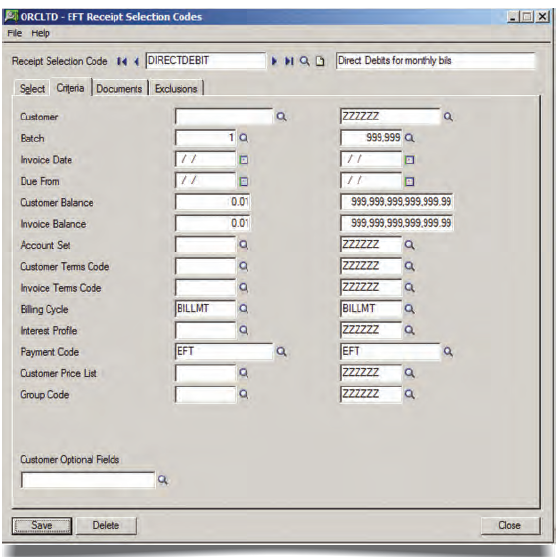Open finder for from Billing Cycle BILLMT

[243, 308]
